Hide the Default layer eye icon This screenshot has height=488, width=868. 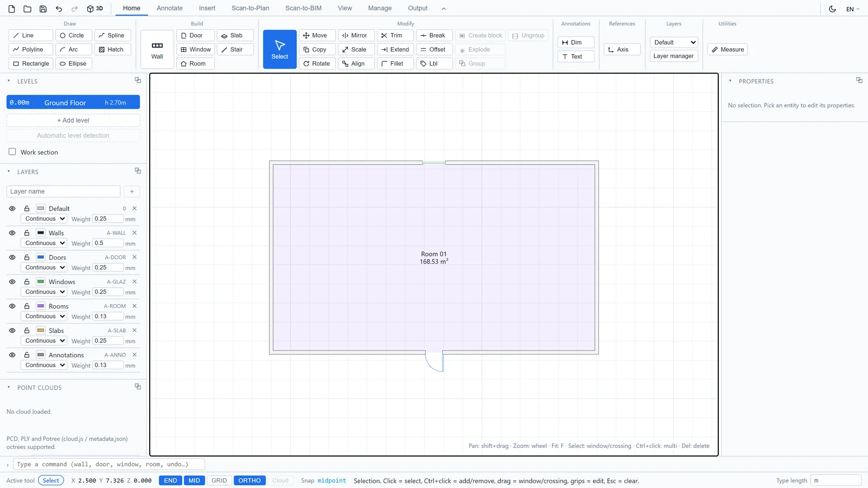click(x=12, y=208)
